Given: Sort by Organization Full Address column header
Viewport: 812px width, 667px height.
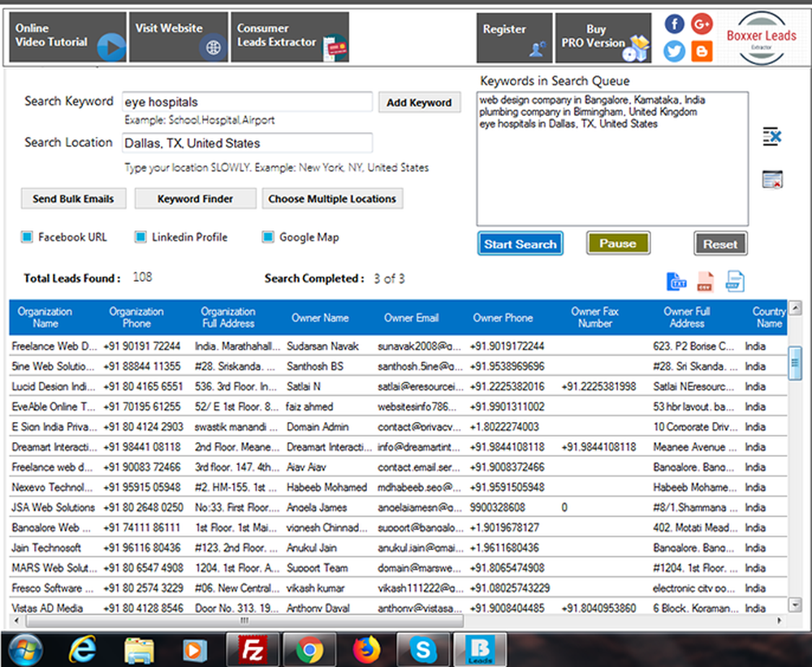Looking at the screenshot, I should (228, 317).
